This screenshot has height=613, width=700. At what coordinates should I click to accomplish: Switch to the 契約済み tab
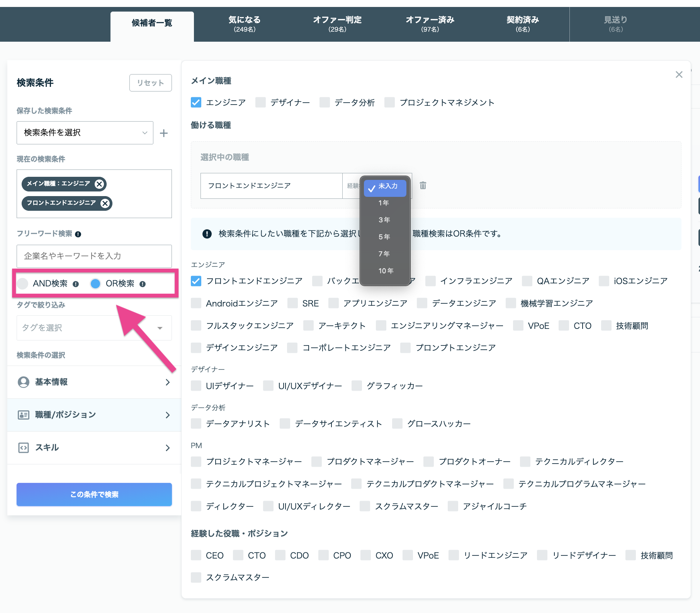(x=523, y=24)
